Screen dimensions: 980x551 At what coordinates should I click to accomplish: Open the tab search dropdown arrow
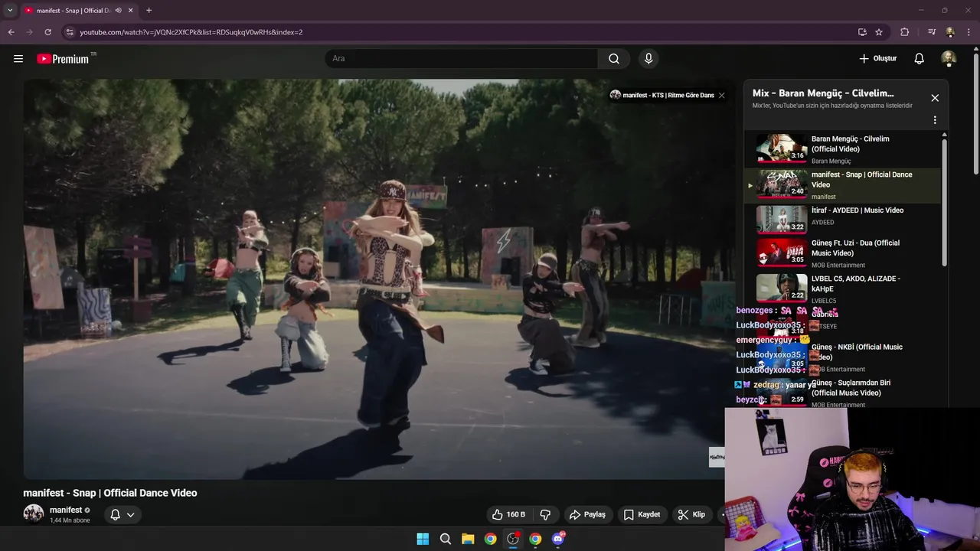pyautogui.click(x=10, y=11)
